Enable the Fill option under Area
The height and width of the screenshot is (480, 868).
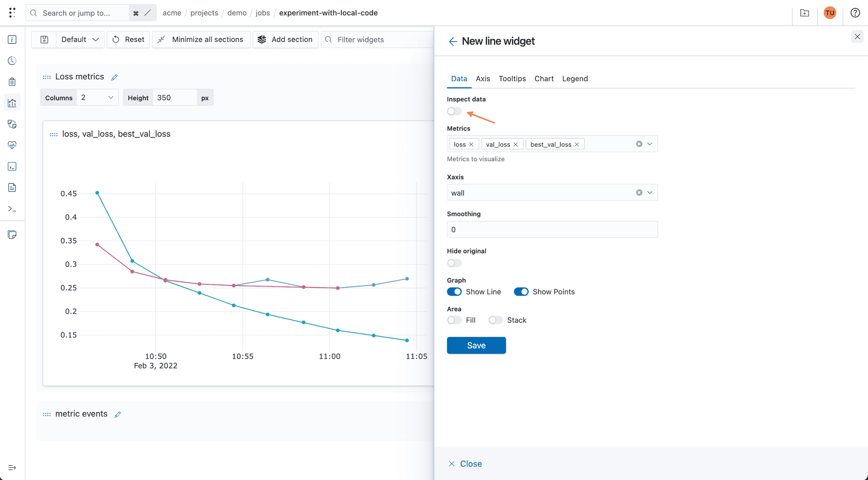(454, 320)
